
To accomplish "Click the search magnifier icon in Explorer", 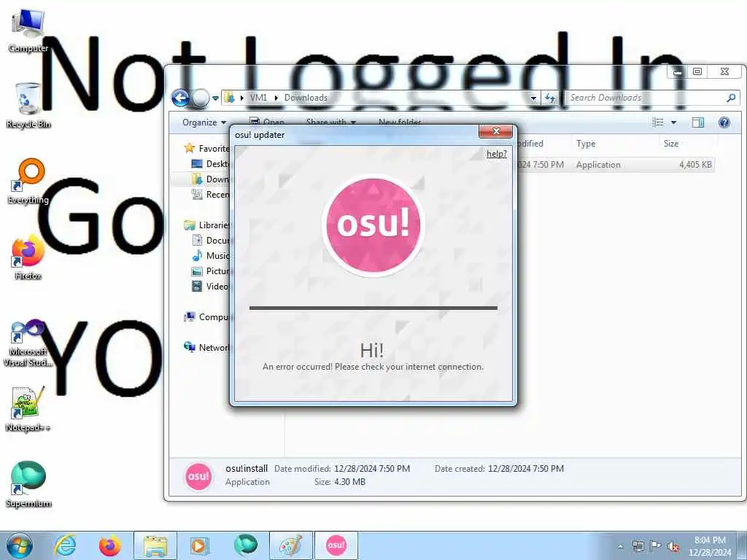I will click(x=731, y=98).
